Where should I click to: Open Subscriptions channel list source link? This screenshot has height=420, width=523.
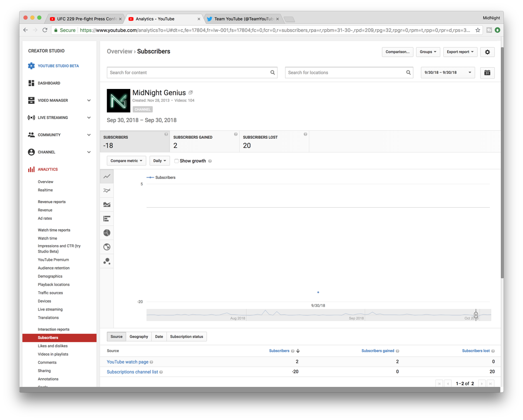132,372
